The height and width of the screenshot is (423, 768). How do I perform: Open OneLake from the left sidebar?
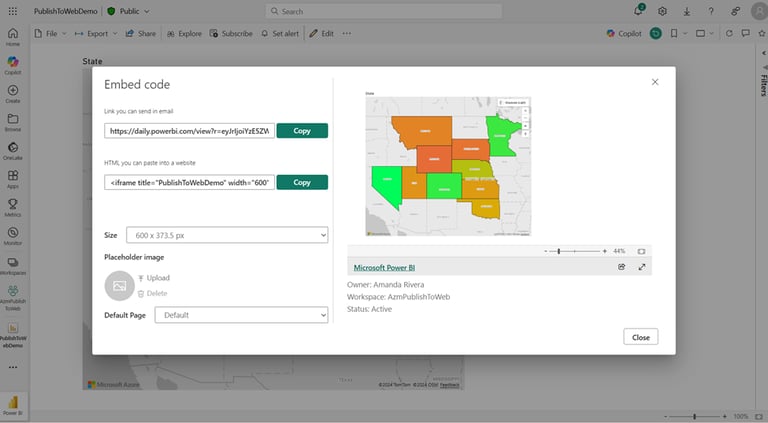[13, 147]
